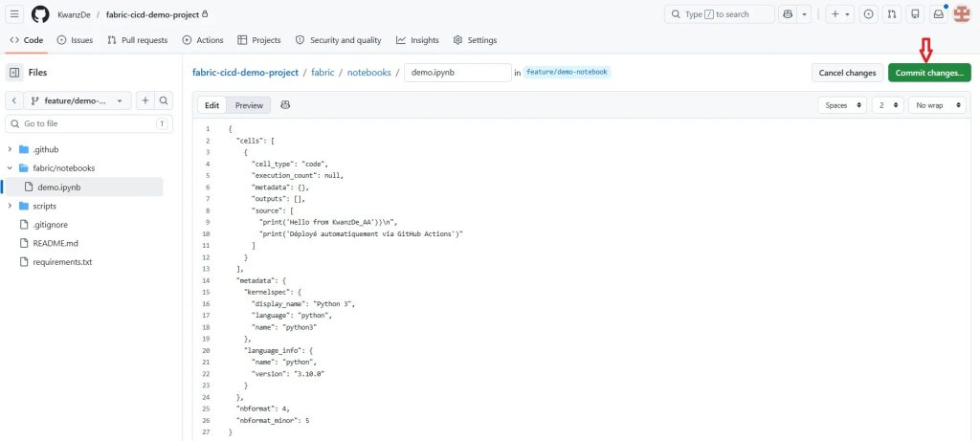Click Cancel changes button
The height and width of the screenshot is (441, 980).
[x=848, y=73]
